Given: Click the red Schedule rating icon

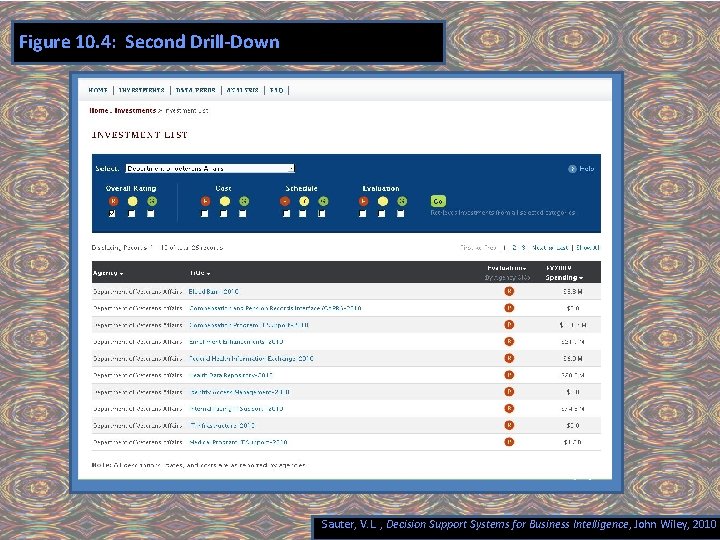Looking at the screenshot, I should pos(285,201).
